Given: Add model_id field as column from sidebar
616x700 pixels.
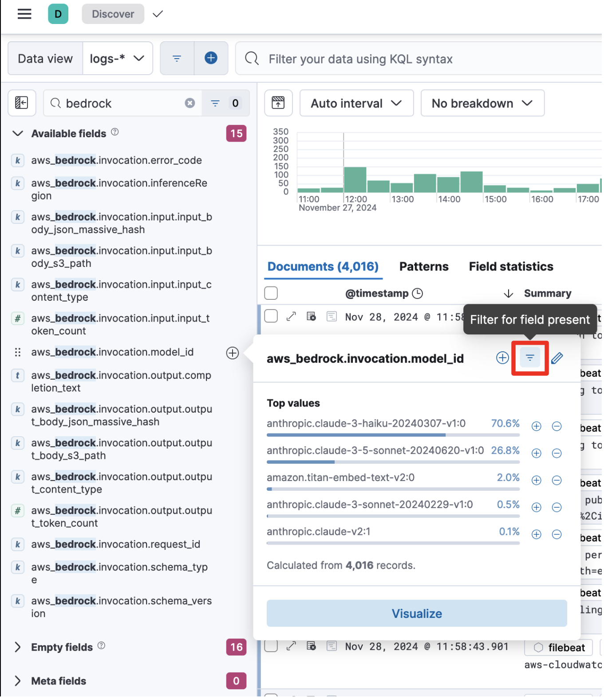Looking at the screenshot, I should pos(233,353).
